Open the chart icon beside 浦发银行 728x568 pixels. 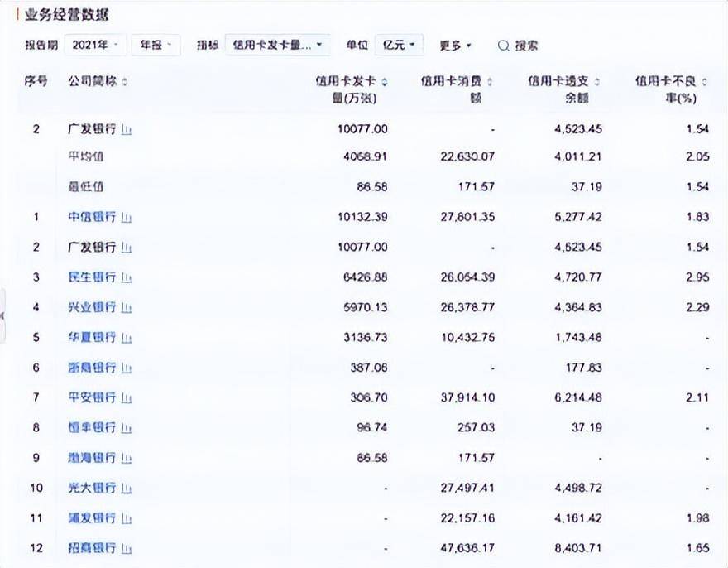pyautogui.click(x=127, y=518)
